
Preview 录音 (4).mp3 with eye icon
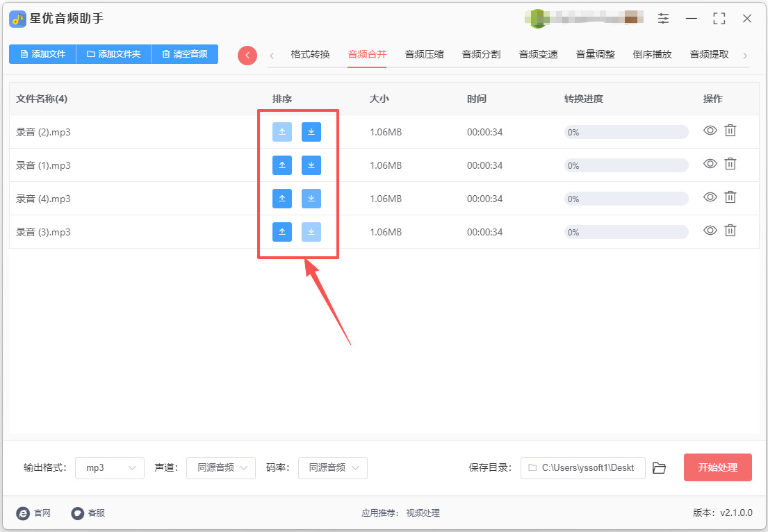click(x=710, y=197)
